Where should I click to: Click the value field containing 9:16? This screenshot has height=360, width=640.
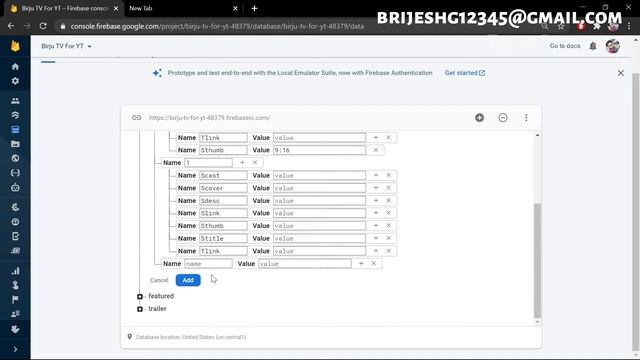pos(319,150)
